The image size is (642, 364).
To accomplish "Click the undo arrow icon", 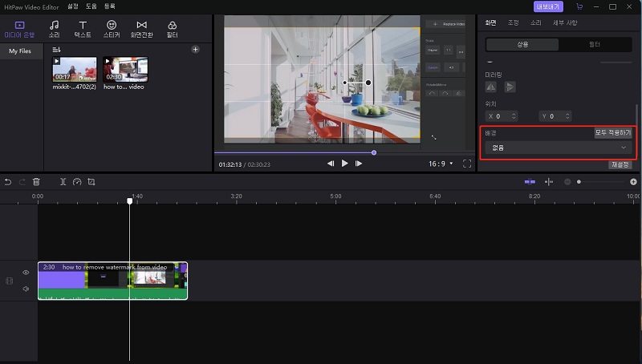I will coord(8,182).
